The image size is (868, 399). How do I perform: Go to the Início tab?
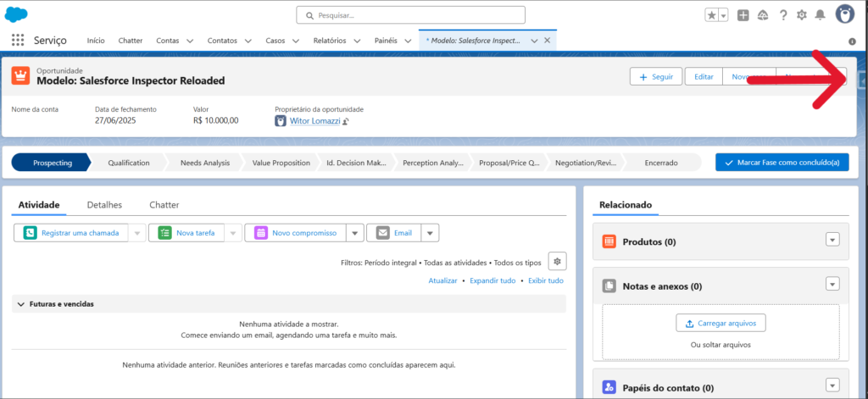pos(96,41)
